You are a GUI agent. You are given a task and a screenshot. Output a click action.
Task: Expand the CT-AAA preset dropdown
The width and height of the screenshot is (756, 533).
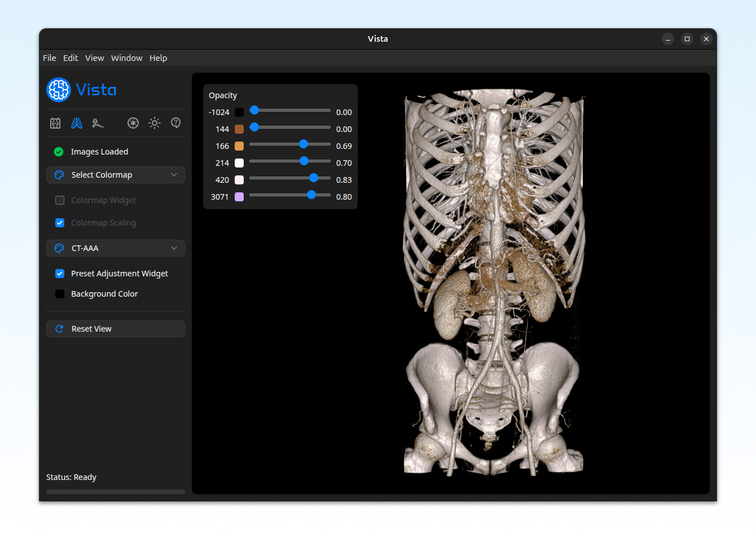pos(115,248)
